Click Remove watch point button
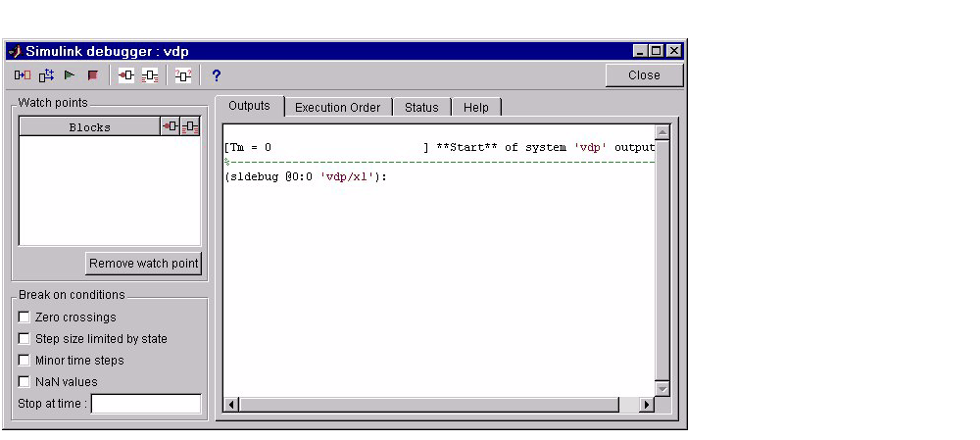 [144, 264]
